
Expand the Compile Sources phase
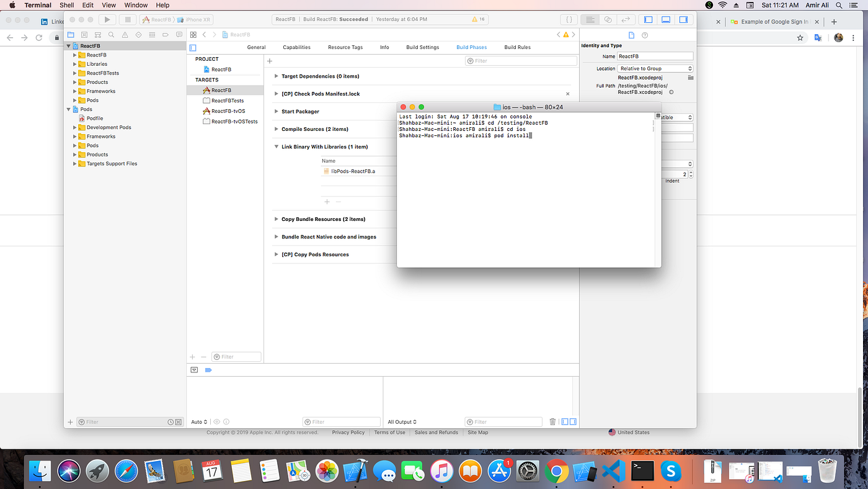pyautogui.click(x=277, y=129)
